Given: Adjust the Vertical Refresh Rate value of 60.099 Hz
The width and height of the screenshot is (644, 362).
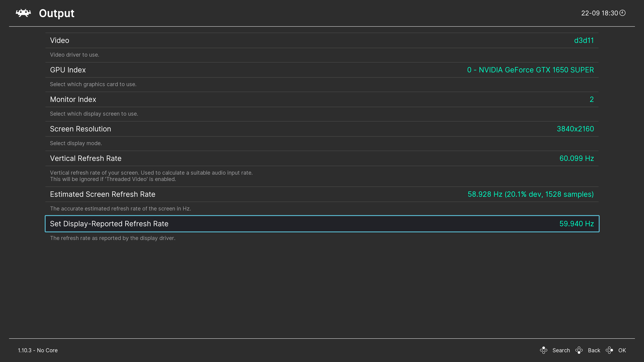Looking at the screenshot, I should click(577, 158).
